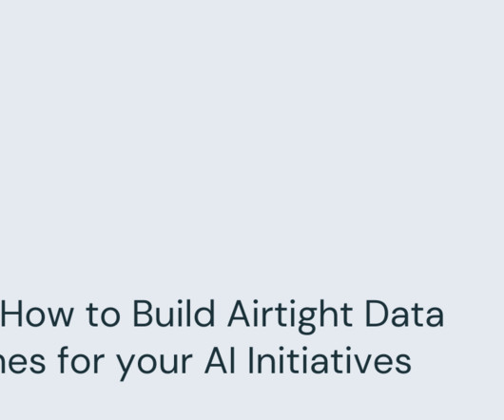Click the truncated 'nes' word fragment
The image size is (504, 420).
click(x=23, y=362)
